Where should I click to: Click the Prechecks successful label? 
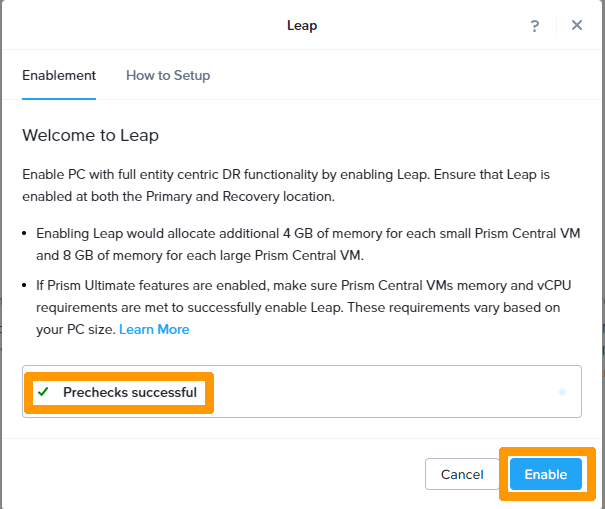click(130, 392)
